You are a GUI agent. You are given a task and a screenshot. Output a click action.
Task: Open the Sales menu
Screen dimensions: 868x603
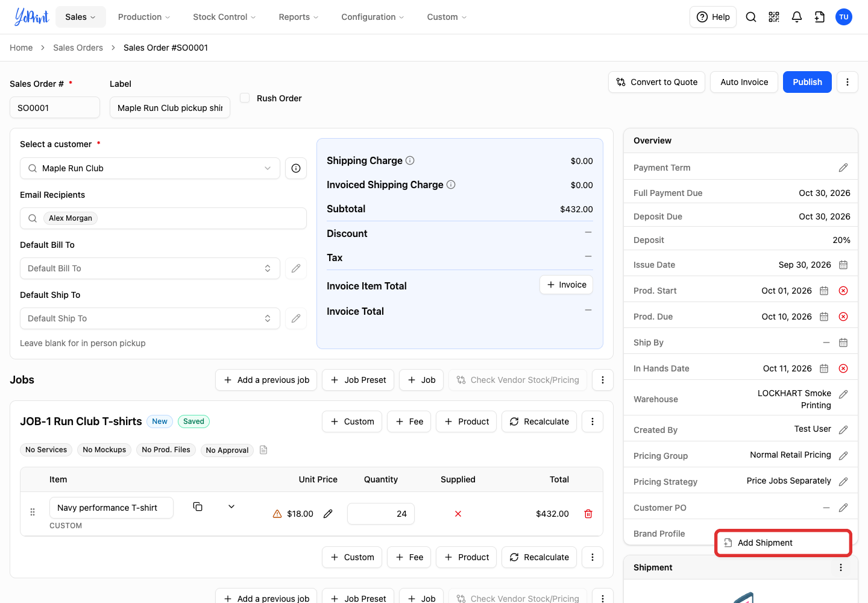(x=81, y=17)
